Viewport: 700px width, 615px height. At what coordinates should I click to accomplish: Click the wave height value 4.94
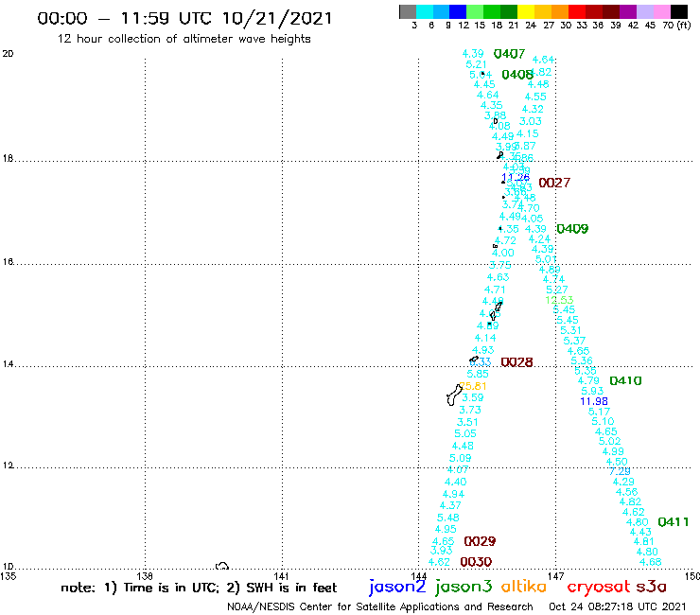click(453, 494)
